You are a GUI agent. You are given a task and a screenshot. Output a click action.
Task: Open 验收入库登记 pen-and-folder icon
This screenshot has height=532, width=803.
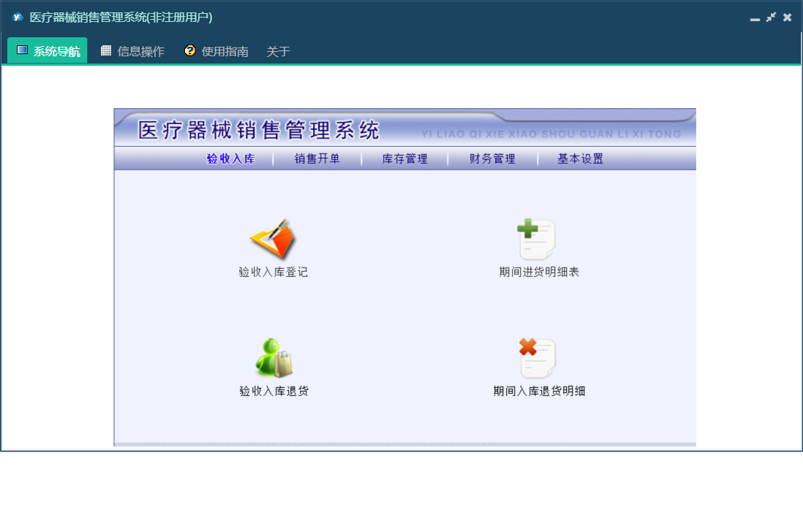(273, 238)
